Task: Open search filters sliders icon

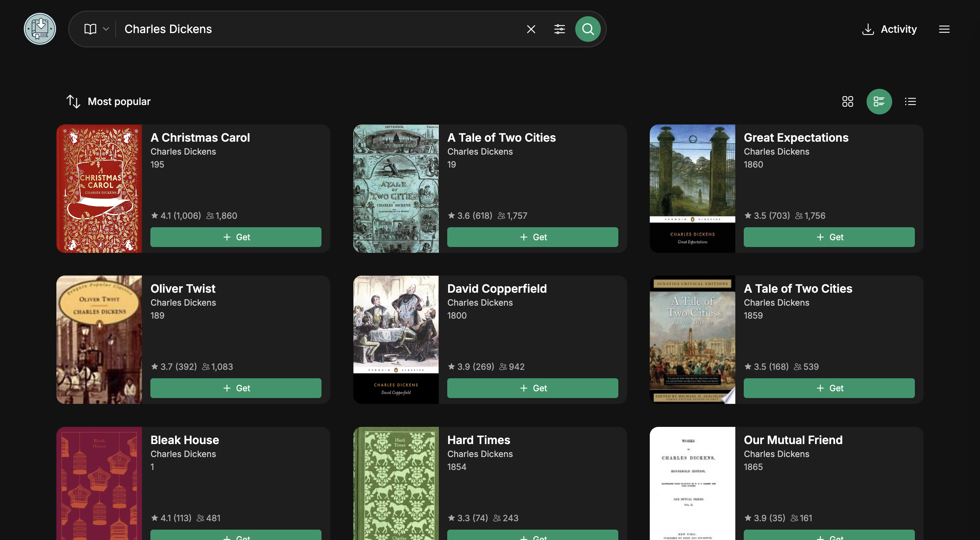Action: point(559,29)
